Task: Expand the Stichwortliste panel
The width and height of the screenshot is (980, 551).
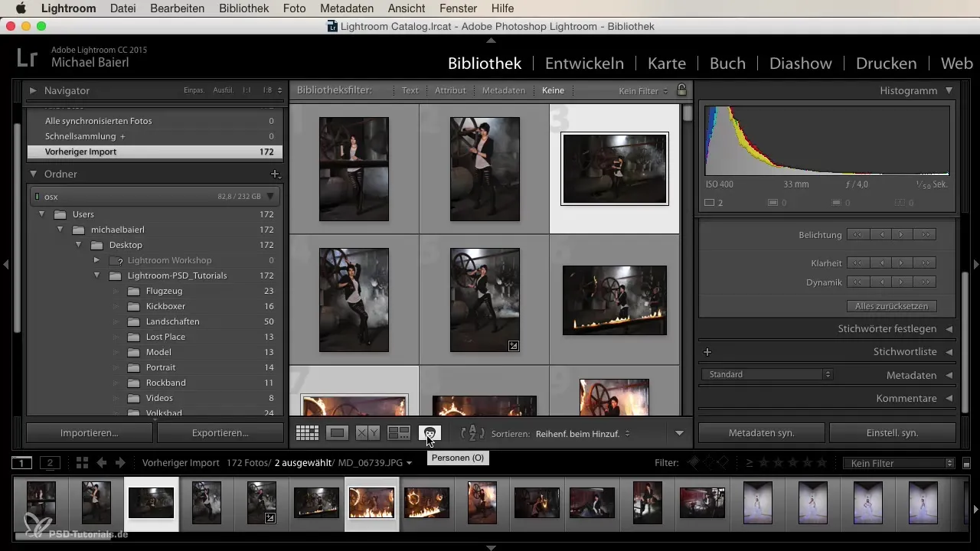Action: click(x=949, y=352)
